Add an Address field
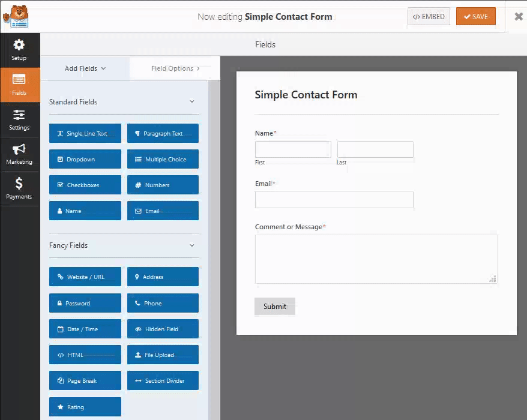 pyautogui.click(x=163, y=277)
